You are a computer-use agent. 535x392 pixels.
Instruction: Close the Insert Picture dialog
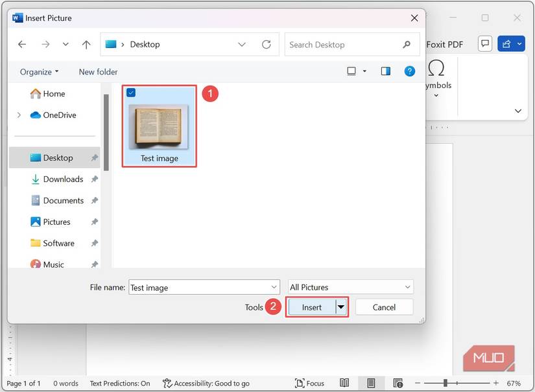[x=414, y=18]
